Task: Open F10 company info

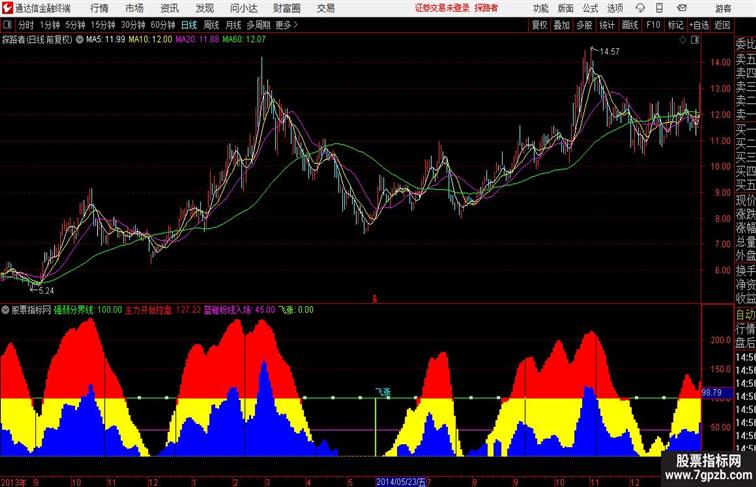Action: coord(653,25)
